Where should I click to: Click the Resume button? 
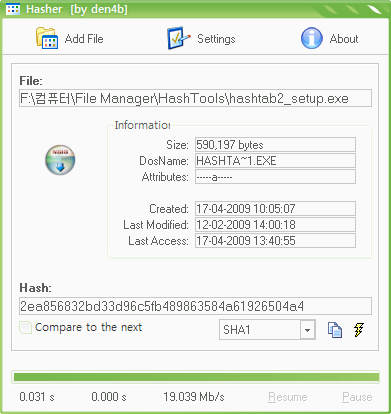tap(288, 397)
